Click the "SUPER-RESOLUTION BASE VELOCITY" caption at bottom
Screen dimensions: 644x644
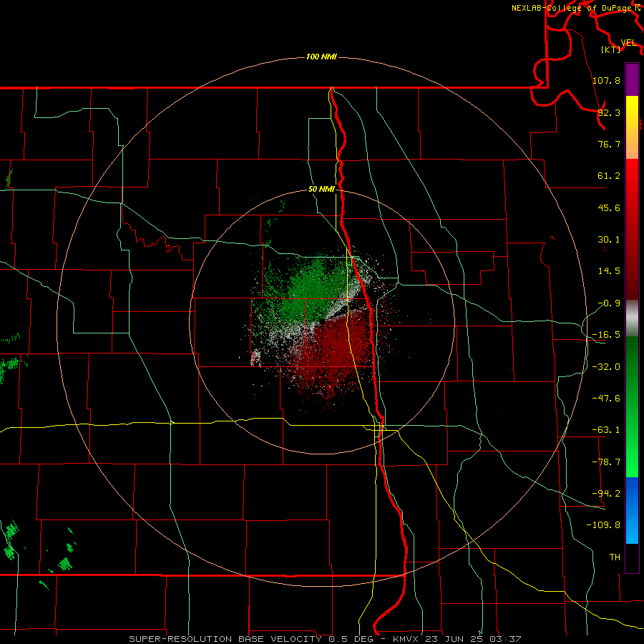[225, 639]
